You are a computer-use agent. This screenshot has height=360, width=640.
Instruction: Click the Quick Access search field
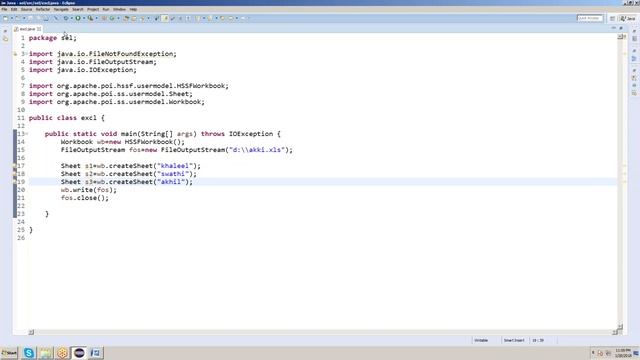pos(590,18)
